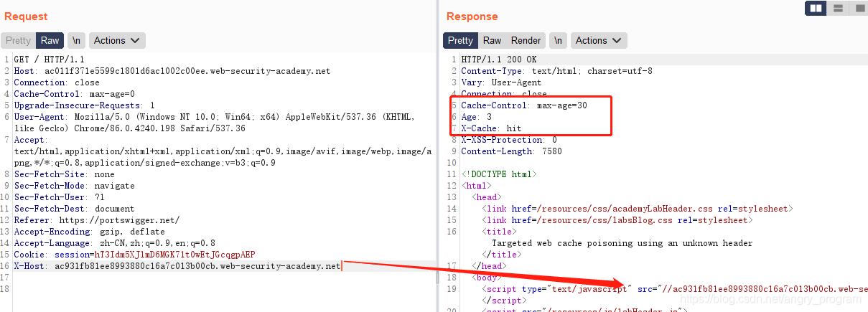Click the script src line in response body
This screenshot has width=868, height=312.
coord(674,289)
